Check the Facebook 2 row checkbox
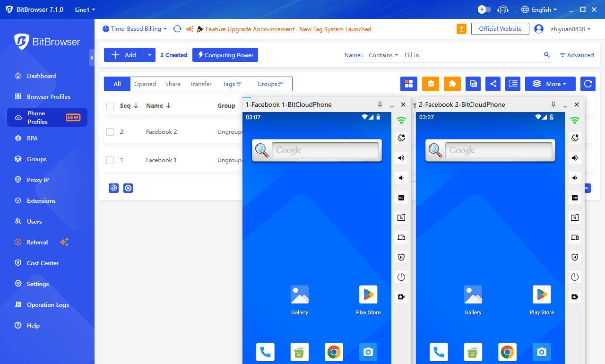The width and height of the screenshot is (605, 364). click(110, 132)
